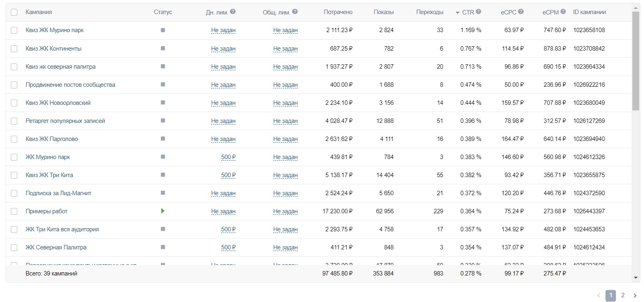
Task: Edit daily limit 500 ₽ for ЖК Северная Палитра
Action: pos(228,247)
